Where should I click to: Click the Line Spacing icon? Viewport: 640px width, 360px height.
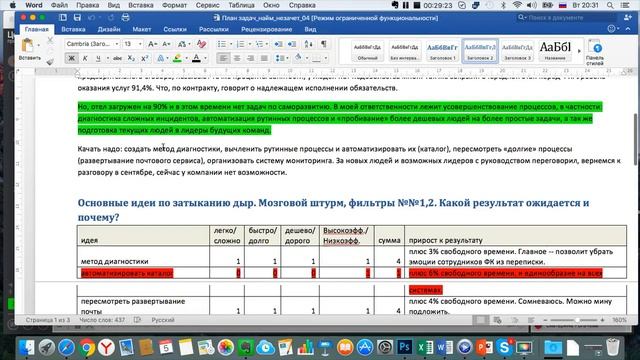[x=279, y=58]
